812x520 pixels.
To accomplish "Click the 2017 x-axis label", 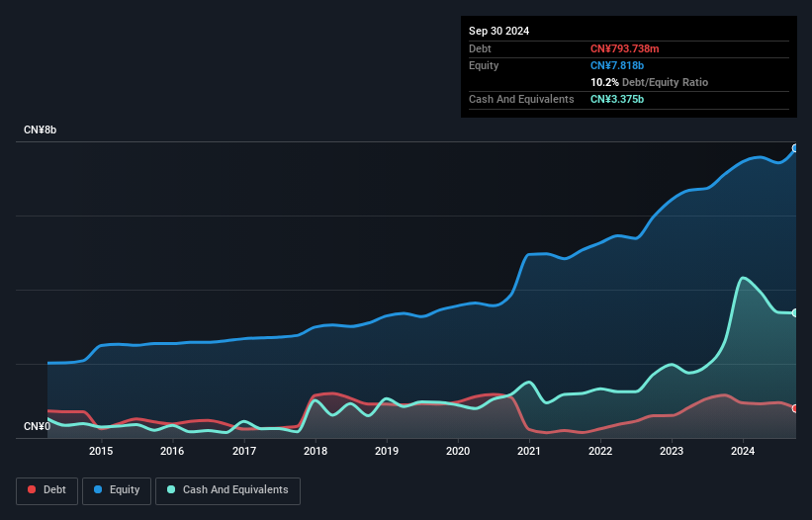I will [244, 451].
